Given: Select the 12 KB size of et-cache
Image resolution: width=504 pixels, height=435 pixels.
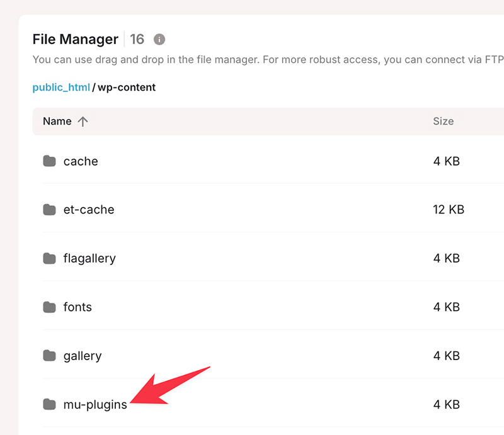Looking at the screenshot, I should tap(449, 210).
